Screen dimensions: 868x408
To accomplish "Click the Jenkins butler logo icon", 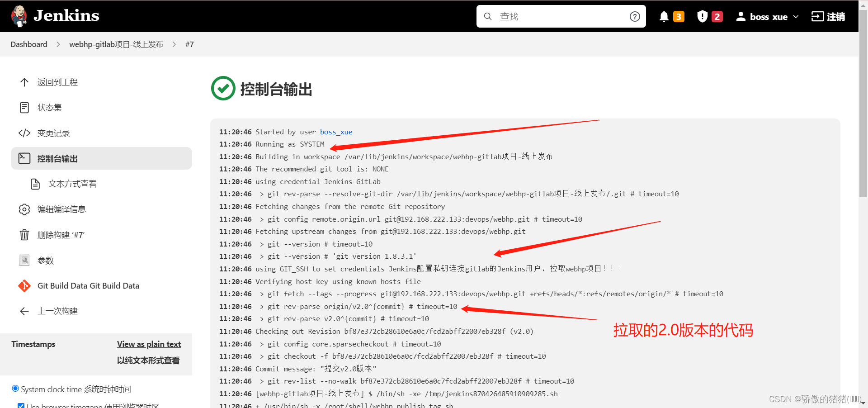I will tap(19, 16).
